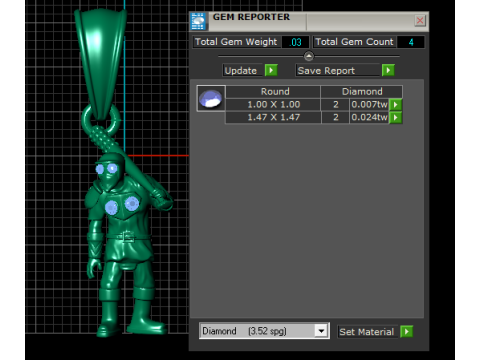
Task: Select the pendant bail on the model
Action: (101, 63)
